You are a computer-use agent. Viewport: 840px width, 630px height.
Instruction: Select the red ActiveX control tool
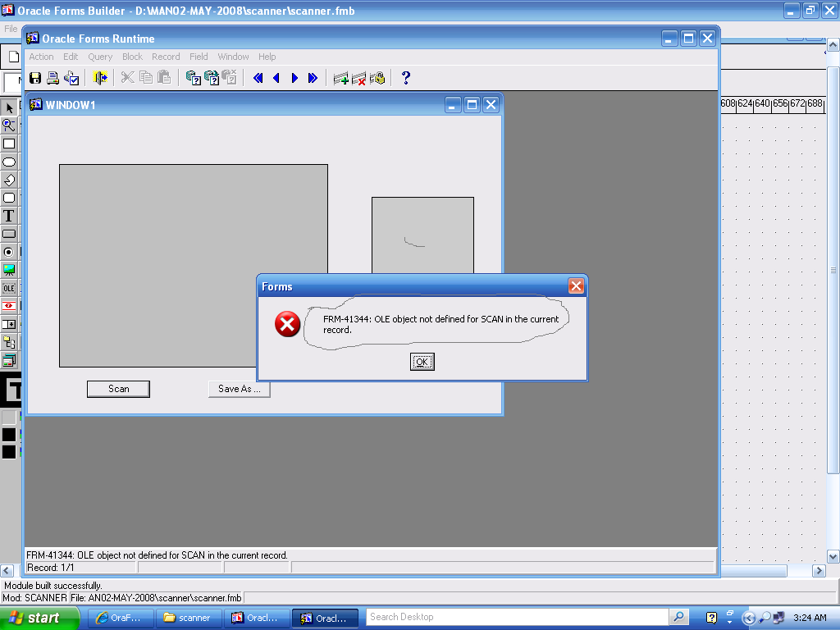click(9, 306)
